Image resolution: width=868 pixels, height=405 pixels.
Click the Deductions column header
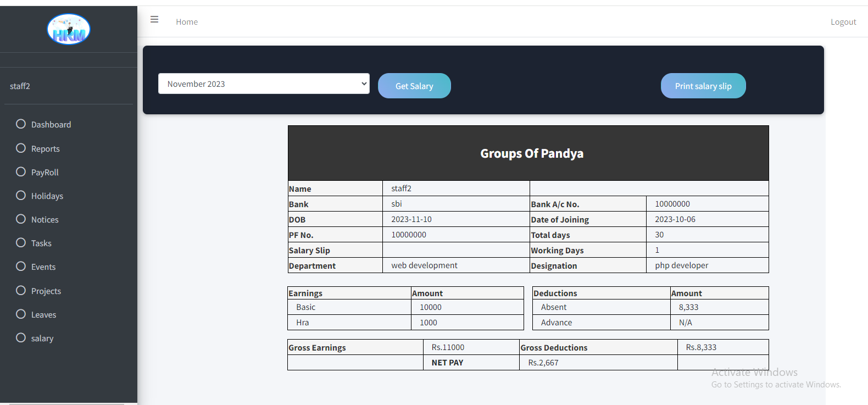(x=555, y=293)
